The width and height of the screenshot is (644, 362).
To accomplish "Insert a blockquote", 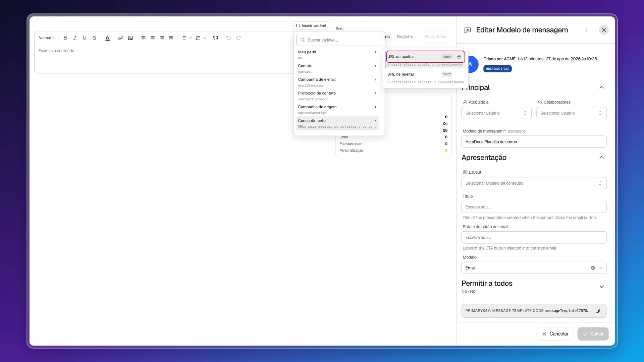I will [x=215, y=38].
